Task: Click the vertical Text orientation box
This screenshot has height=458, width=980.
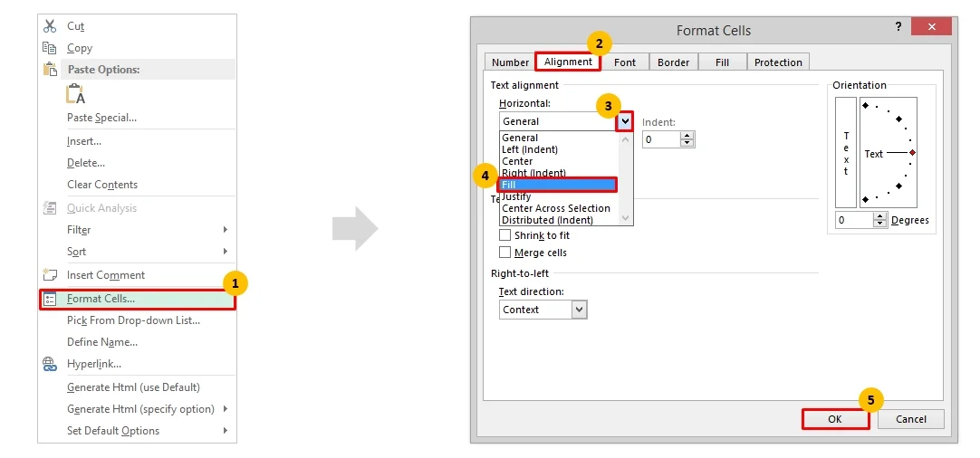Action: 846,152
